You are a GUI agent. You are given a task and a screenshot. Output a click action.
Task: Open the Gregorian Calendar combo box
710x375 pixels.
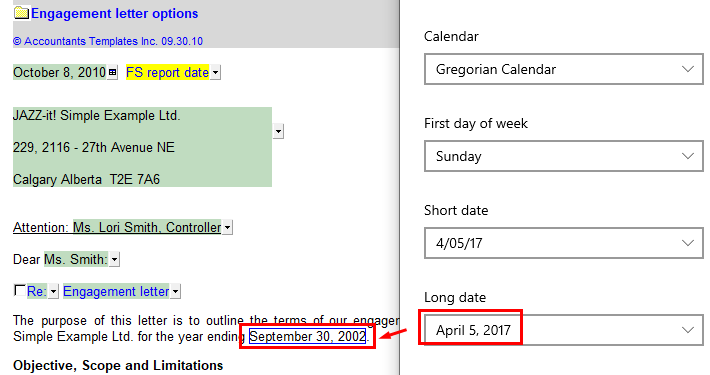coord(563,69)
